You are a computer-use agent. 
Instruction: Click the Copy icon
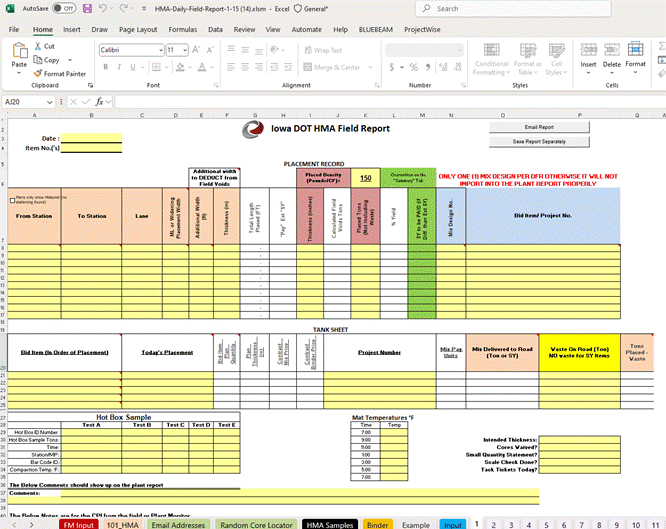(38, 60)
